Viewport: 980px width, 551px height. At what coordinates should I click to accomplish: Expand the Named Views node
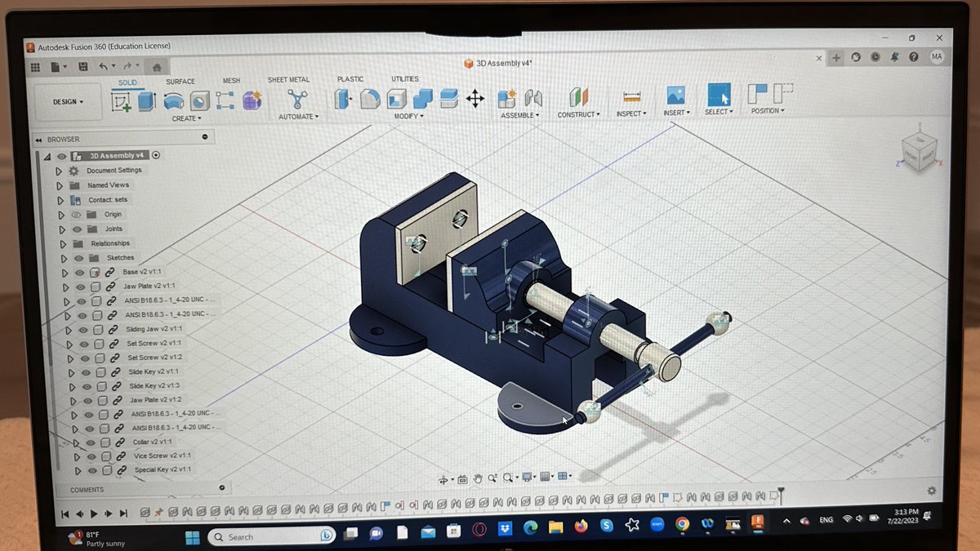59,185
